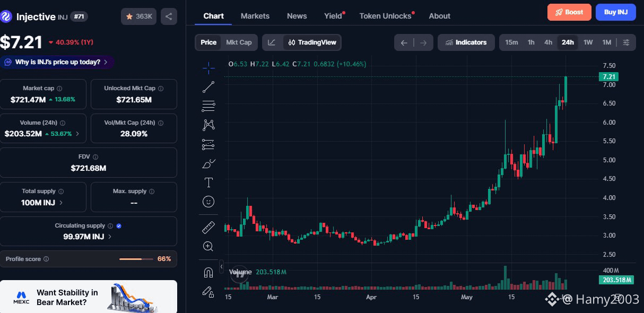Open 'Why is INJ's price up today?'
The image size is (644, 313).
57,62
